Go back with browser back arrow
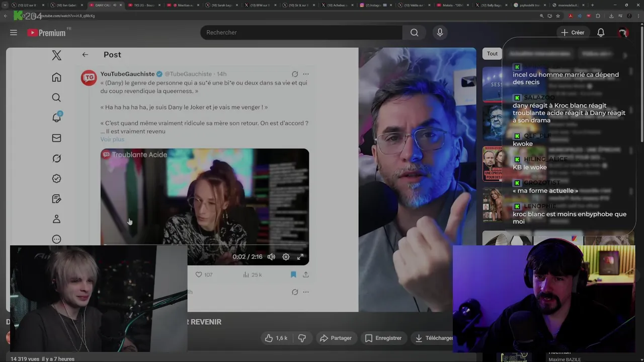The image size is (644, 362). point(6,16)
